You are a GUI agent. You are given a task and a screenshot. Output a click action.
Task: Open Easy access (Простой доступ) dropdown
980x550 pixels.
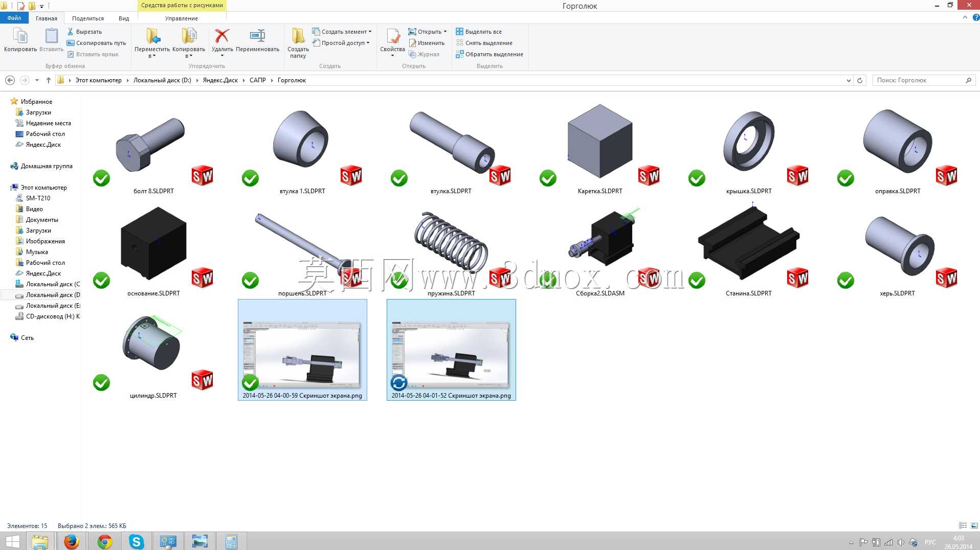(x=341, y=43)
